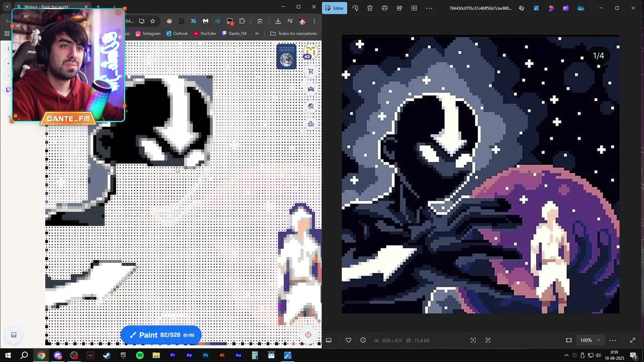The width and height of the screenshot is (644, 362).
Task: Click the Paint 82/526 button
Action: (161, 335)
